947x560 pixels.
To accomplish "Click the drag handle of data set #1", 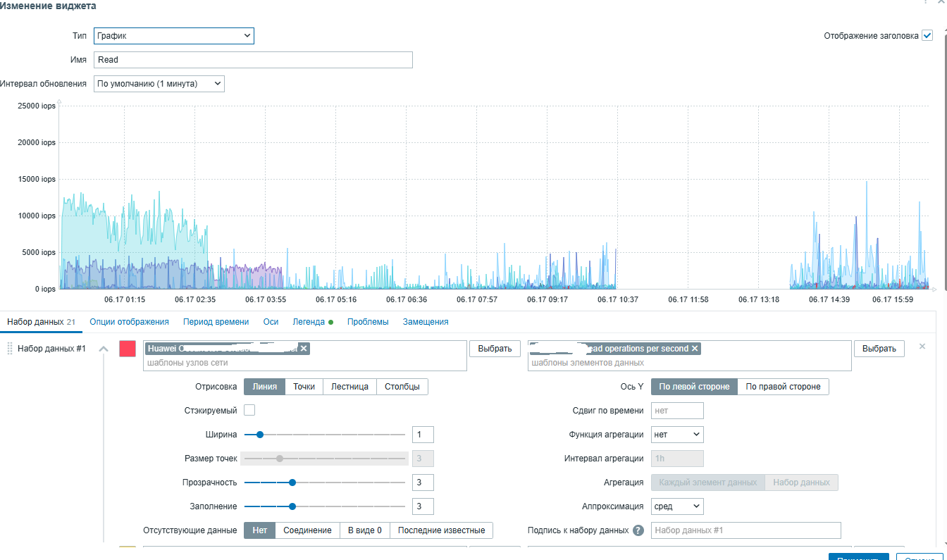I will [10, 348].
